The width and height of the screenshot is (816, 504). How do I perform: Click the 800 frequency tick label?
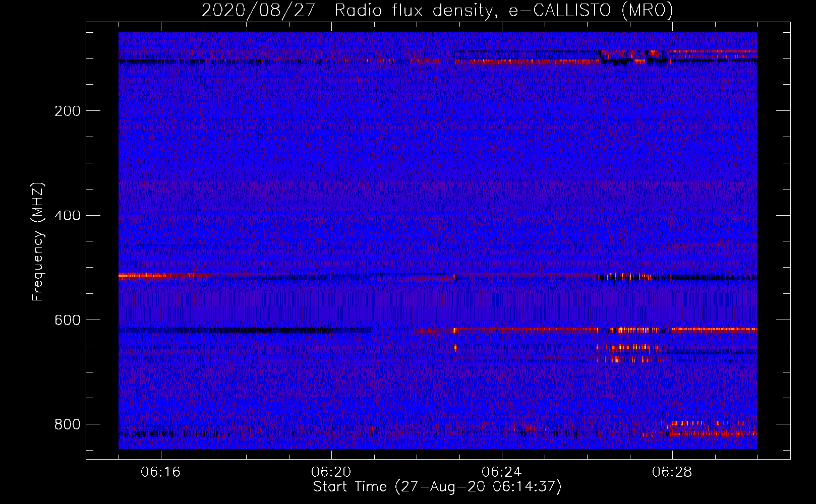coord(68,424)
